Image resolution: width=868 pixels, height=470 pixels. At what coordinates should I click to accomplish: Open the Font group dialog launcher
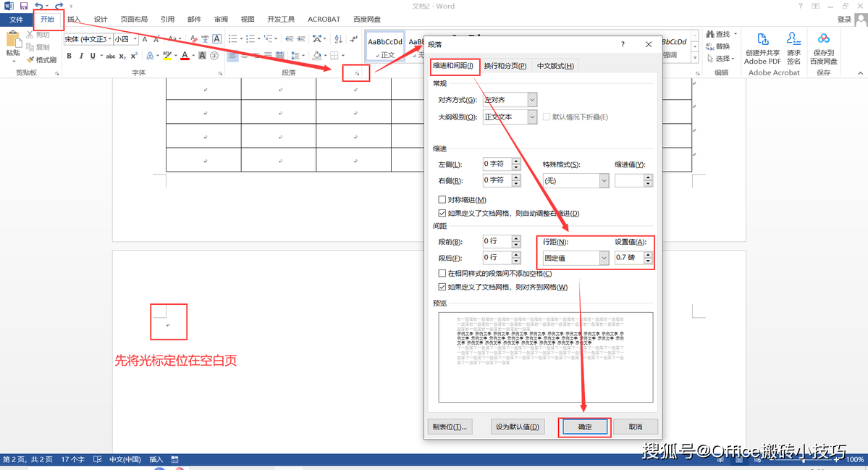[220, 73]
